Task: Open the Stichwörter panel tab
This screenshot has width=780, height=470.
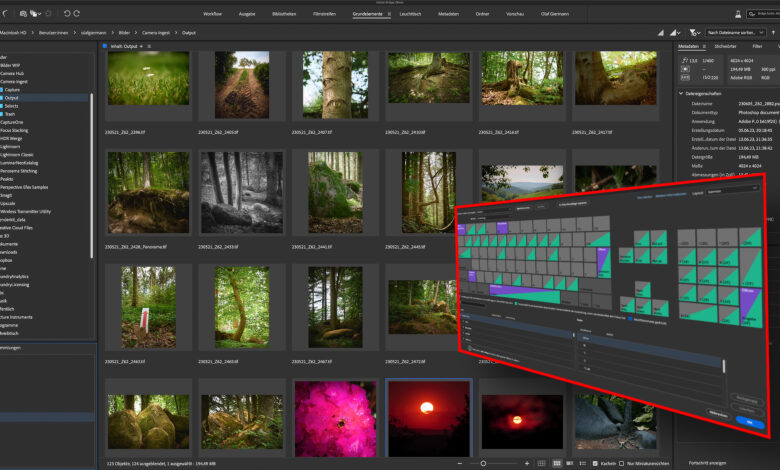Action: click(725, 46)
